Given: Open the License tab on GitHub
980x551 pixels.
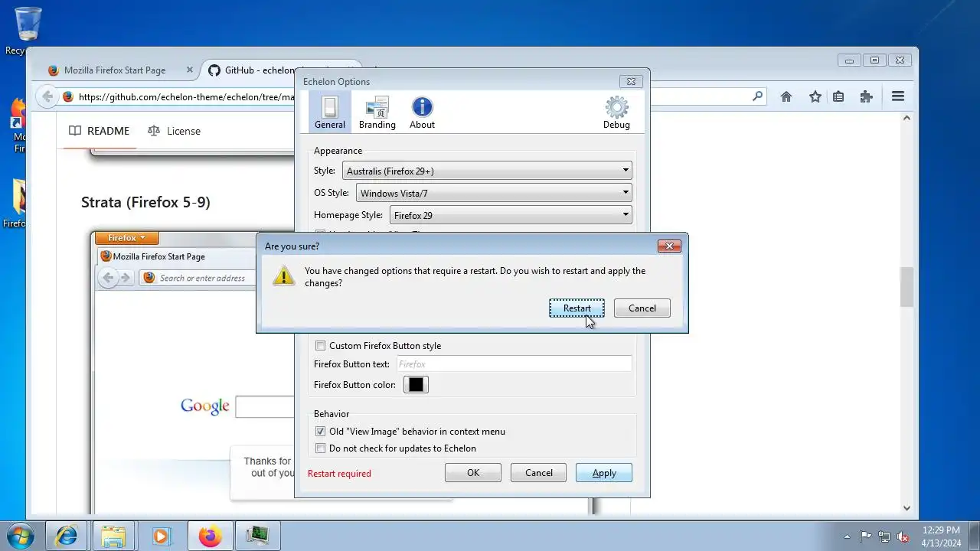Looking at the screenshot, I should [x=174, y=131].
